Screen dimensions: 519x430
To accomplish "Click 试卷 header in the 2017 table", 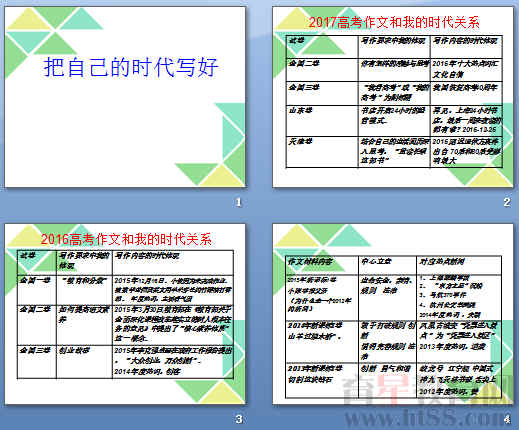I will pos(322,47).
